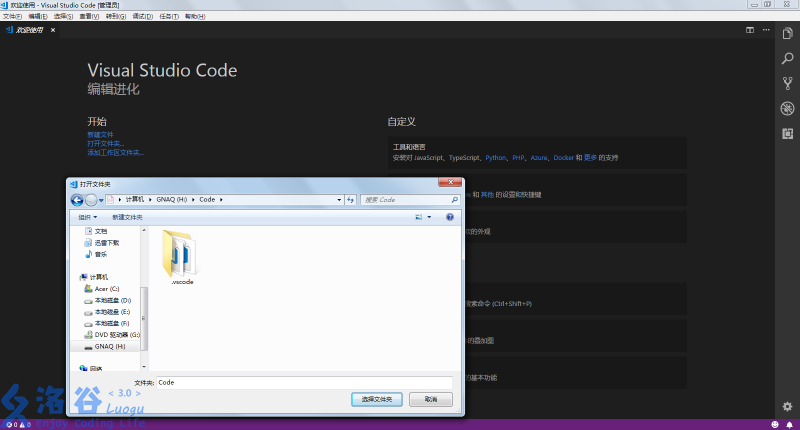
Task: Click the feedback smiley in status bar
Action: 775,424
